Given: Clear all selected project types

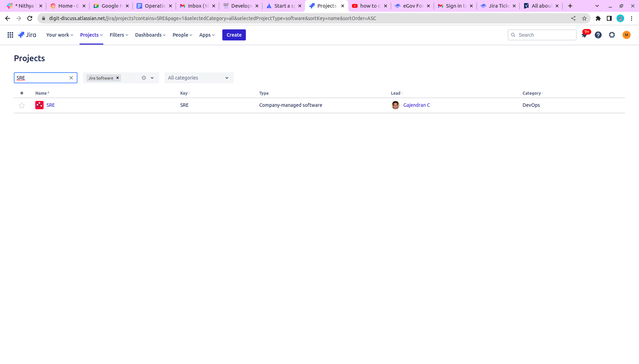Looking at the screenshot, I should 144,78.
